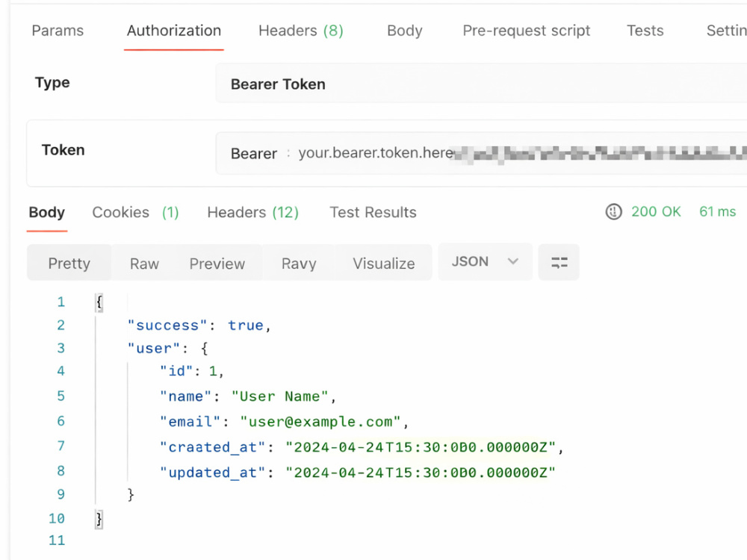Open the Authorization tab
Screen dimensions: 747x560
[174, 31]
